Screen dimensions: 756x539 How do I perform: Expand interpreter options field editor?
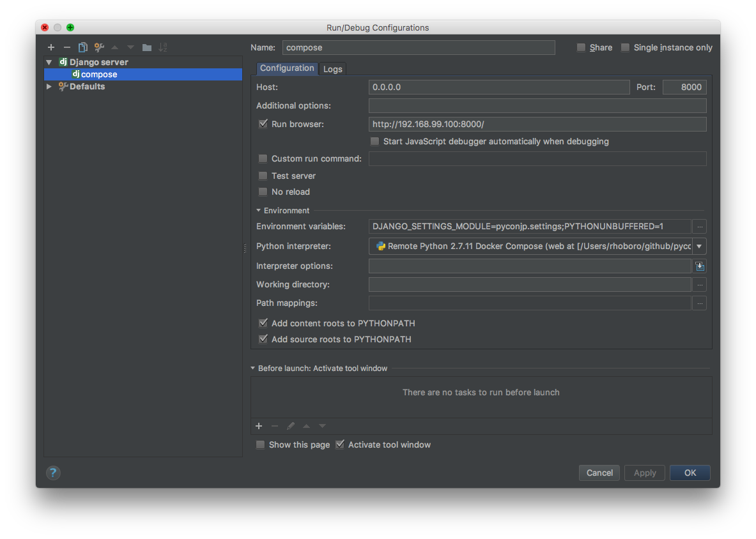(700, 266)
